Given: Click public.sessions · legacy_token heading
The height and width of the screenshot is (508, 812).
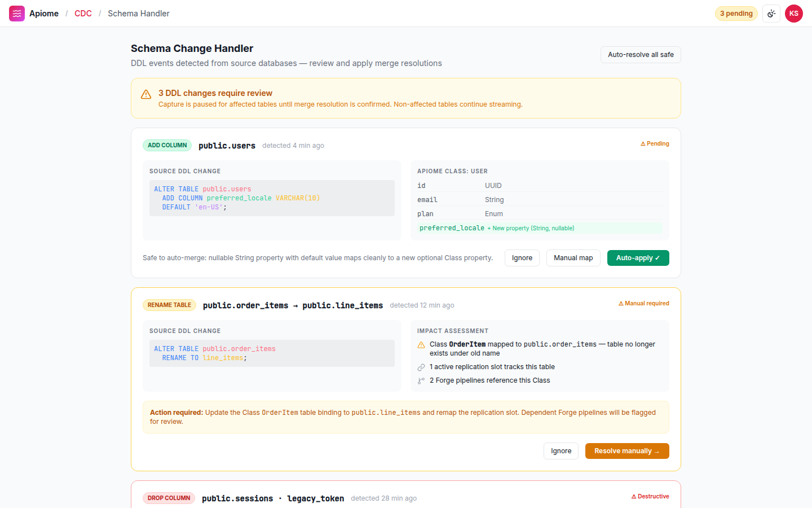Looking at the screenshot, I should tap(273, 498).
